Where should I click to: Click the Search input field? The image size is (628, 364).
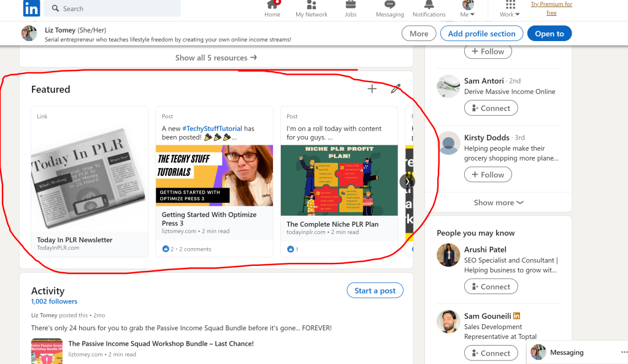(112, 9)
